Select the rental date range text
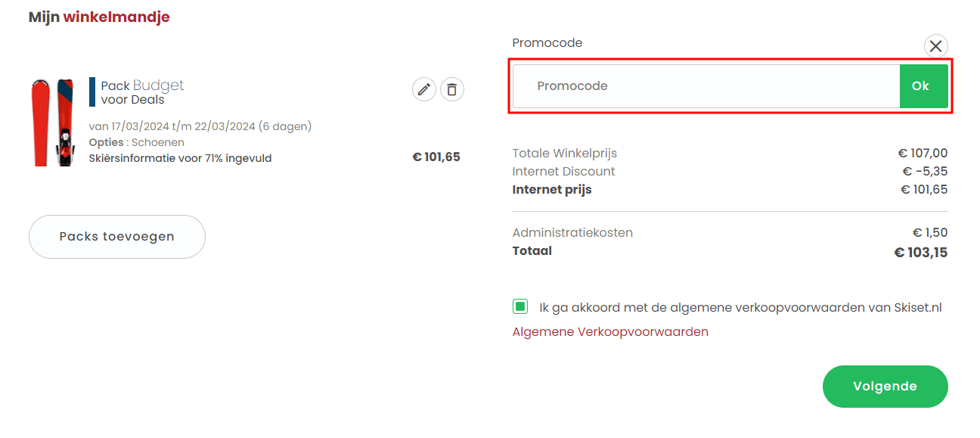Viewport: 980px width, 438px height. point(200,126)
